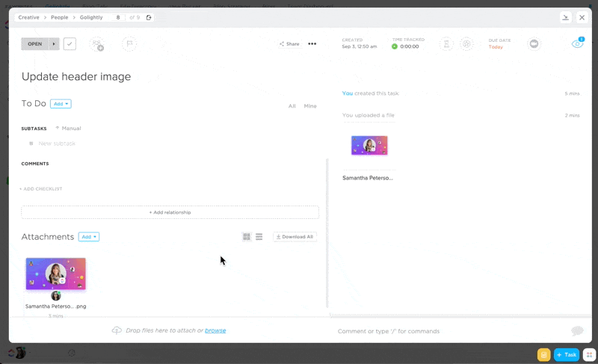This screenshot has width=598, height=364.
Task: Click the circular icon after due date
Action: click(x=534, y=44)
